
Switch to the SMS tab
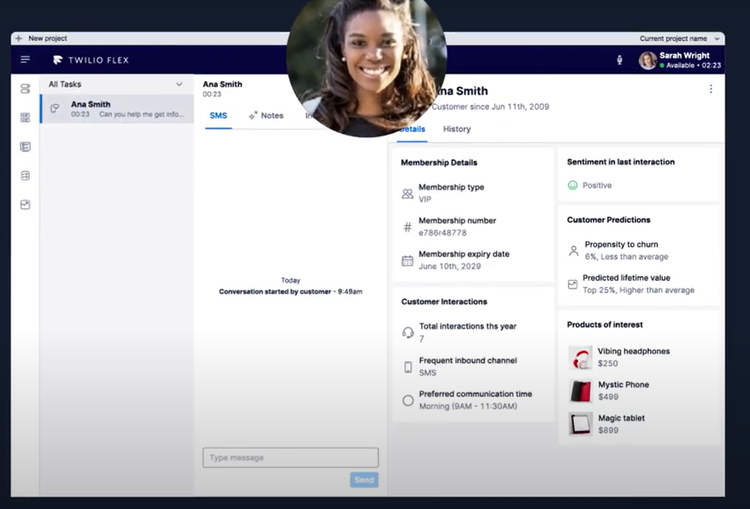pos(218,116)
